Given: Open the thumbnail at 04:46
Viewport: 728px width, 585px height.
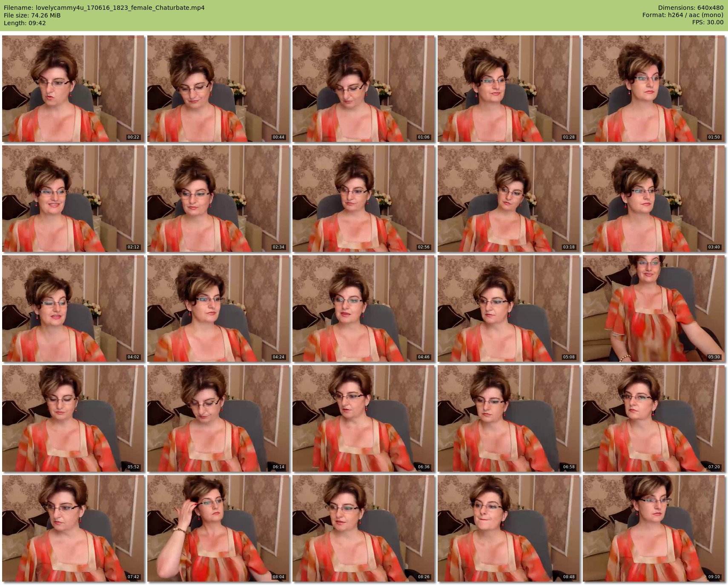Looking at the screenshot, I should coord(364,308).
